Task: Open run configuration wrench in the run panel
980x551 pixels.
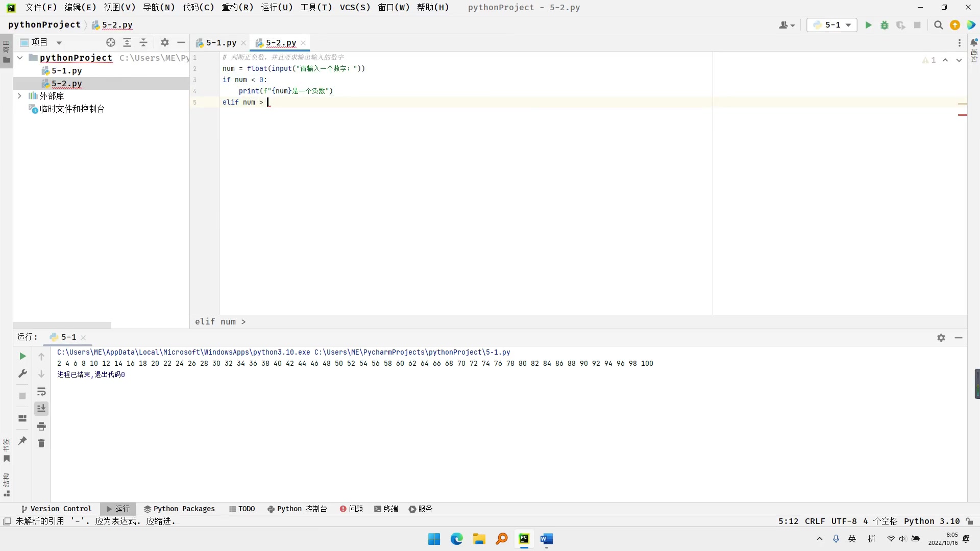Action: 22,373
